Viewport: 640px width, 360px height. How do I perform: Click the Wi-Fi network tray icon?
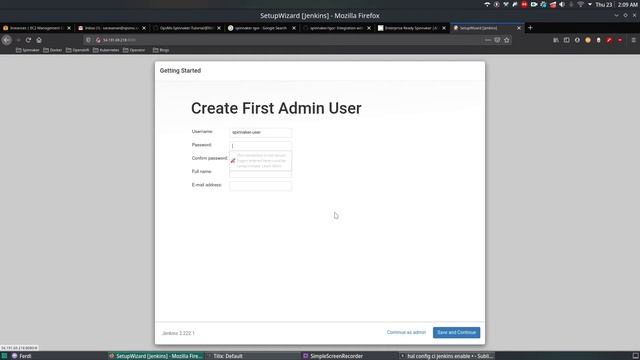pyautogui.click(x=580, y=4)
